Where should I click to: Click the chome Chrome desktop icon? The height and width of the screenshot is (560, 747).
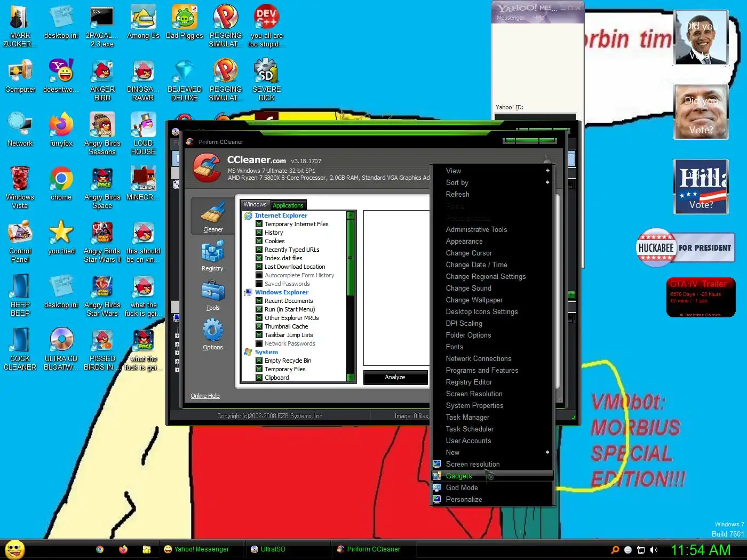(x=61, y=183)
